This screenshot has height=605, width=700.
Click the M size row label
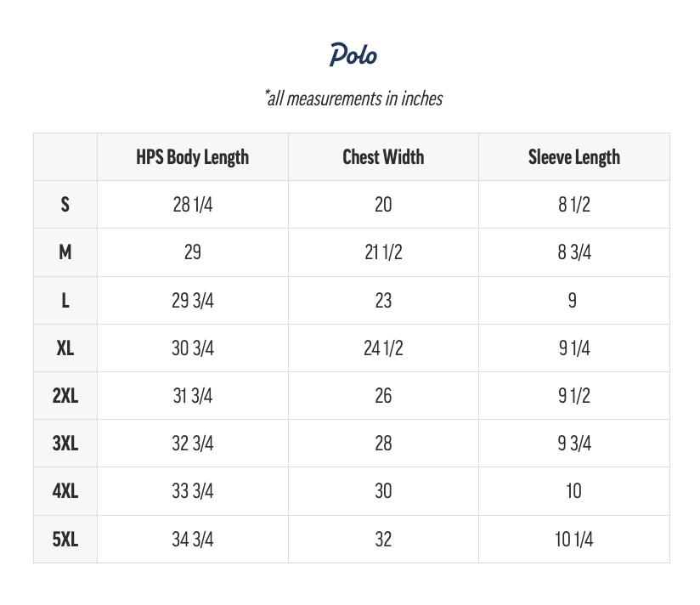pos(65,252)
